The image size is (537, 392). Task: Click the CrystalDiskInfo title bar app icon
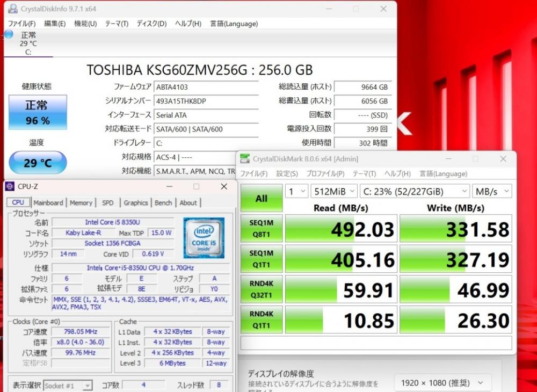click(x=13, y=9)
